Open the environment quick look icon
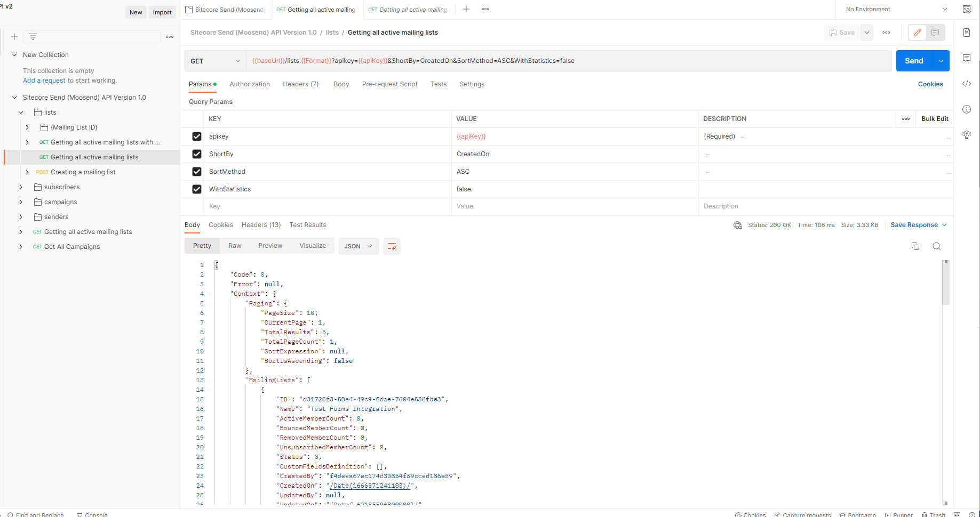The width and height of the screenshot is (980, 517). pos(967,9)
